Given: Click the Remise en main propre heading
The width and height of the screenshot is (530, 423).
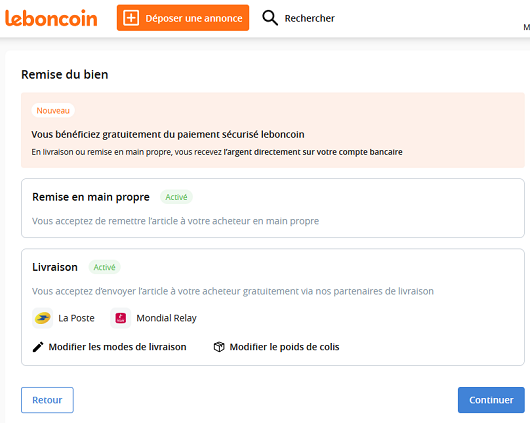Looking at the screenshot, I should click(91, 197).
